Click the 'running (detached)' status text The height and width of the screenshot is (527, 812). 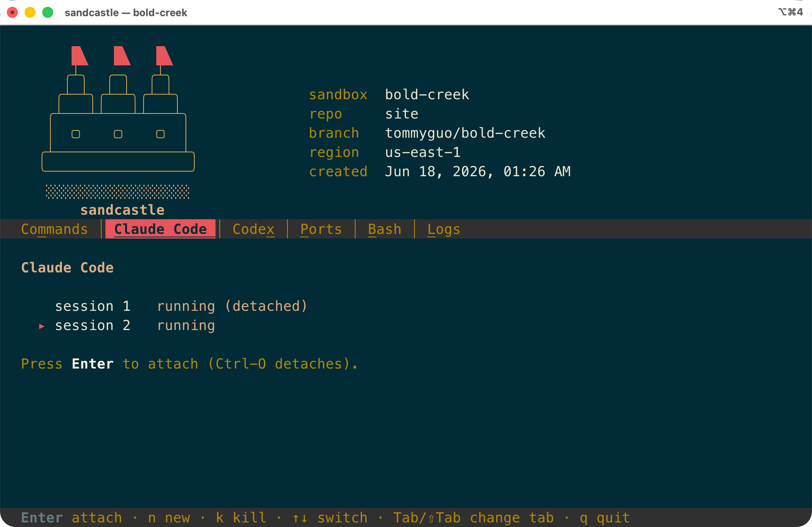pos(232,306)
